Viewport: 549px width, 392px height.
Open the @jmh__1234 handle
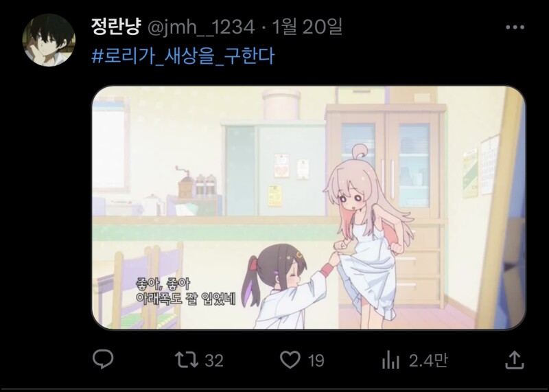[201, 27]
